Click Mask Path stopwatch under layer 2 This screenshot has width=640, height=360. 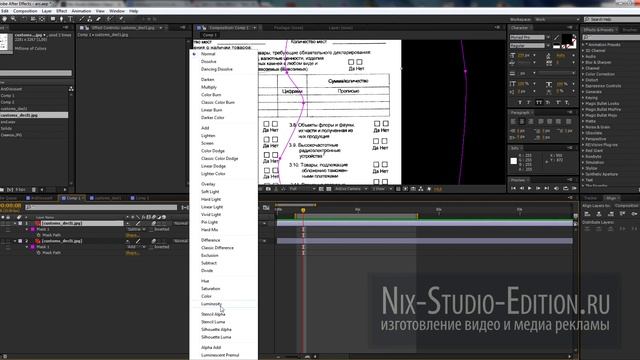click(x=39, y=253)
